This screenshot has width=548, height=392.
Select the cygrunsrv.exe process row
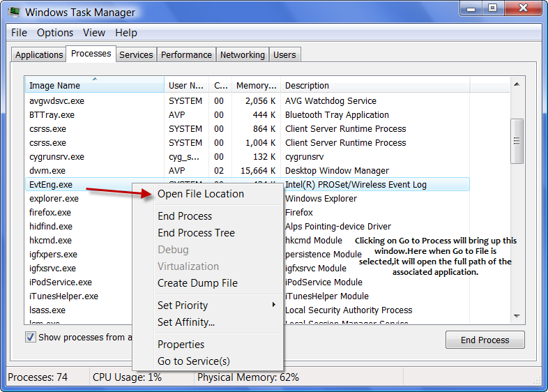click(x=247, y=157)
